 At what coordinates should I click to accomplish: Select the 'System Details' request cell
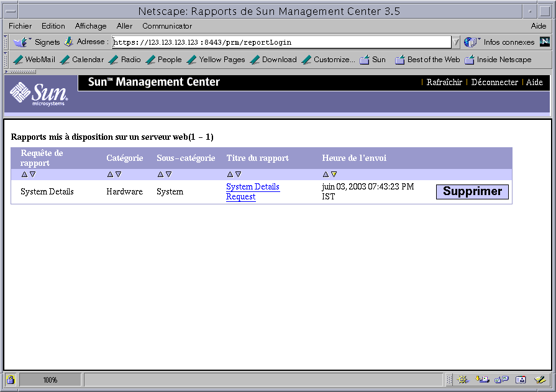(47, 191)
